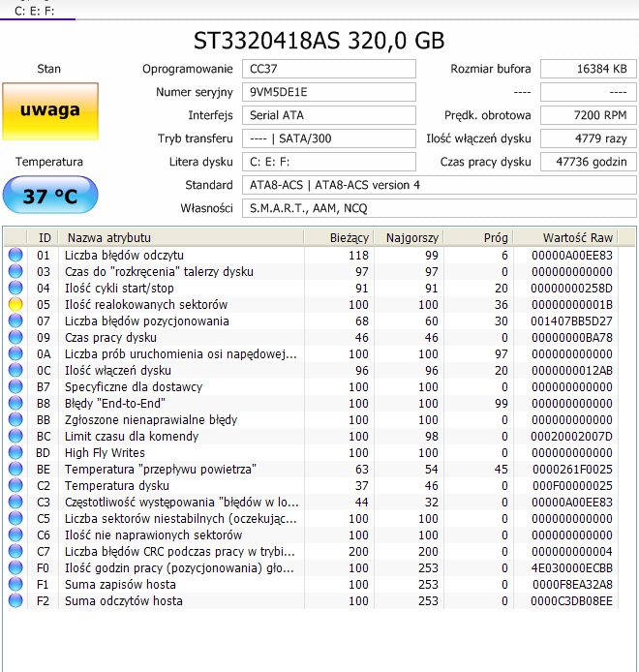
Task: Click the status icon for attribute 0C
Action: click(15, 370)
